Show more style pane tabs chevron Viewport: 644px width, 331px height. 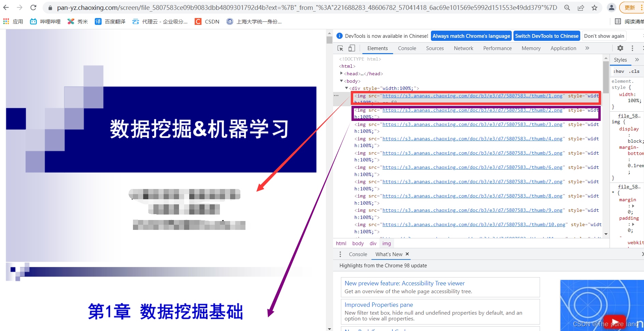click(637, 60)
